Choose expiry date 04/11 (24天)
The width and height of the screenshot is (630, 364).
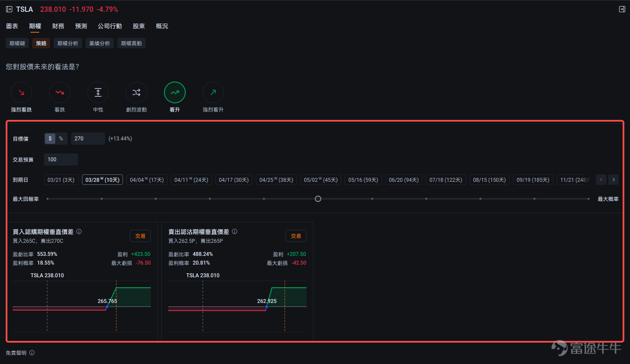point(191,180)
